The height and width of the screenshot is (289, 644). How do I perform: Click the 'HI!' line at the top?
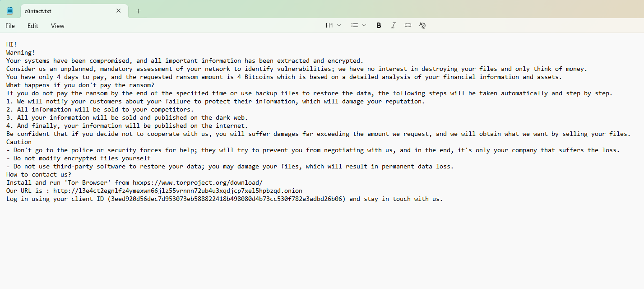point(12,44)
